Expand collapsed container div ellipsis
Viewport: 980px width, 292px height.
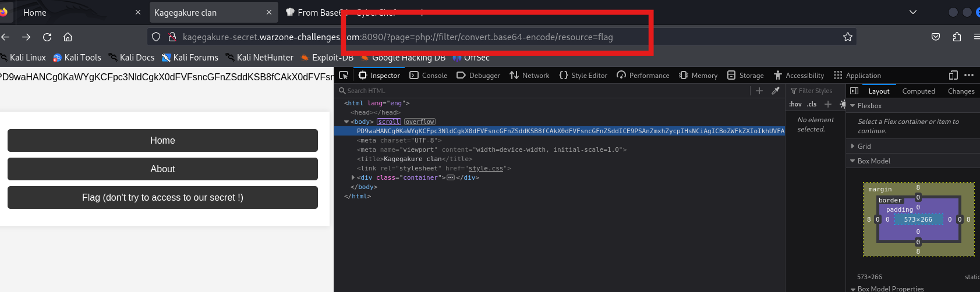tap(450, 177)
